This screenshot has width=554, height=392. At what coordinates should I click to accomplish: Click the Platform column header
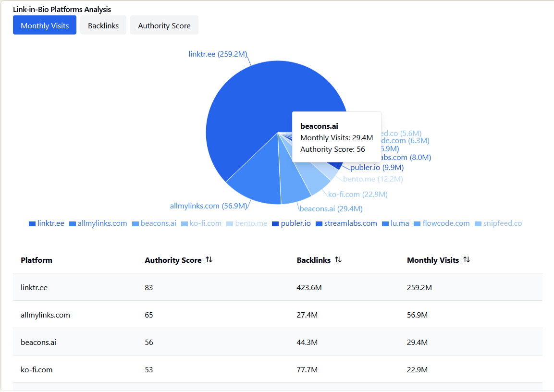37,260
